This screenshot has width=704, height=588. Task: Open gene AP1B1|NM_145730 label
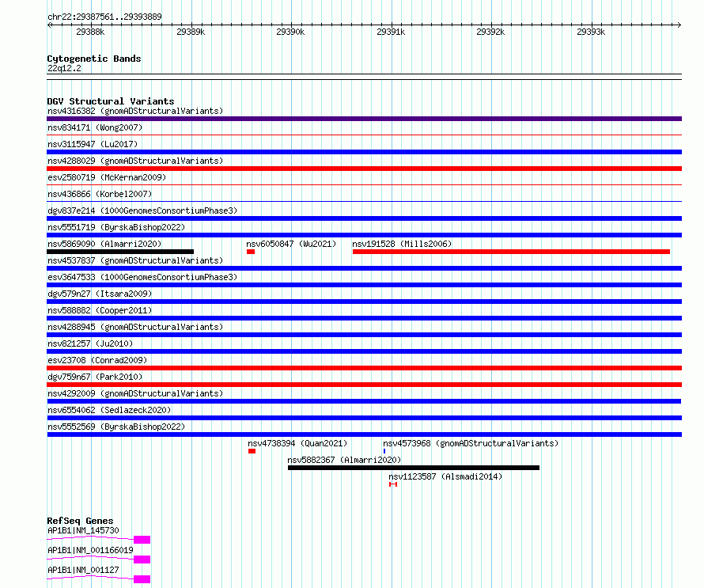tap(83, 530)
